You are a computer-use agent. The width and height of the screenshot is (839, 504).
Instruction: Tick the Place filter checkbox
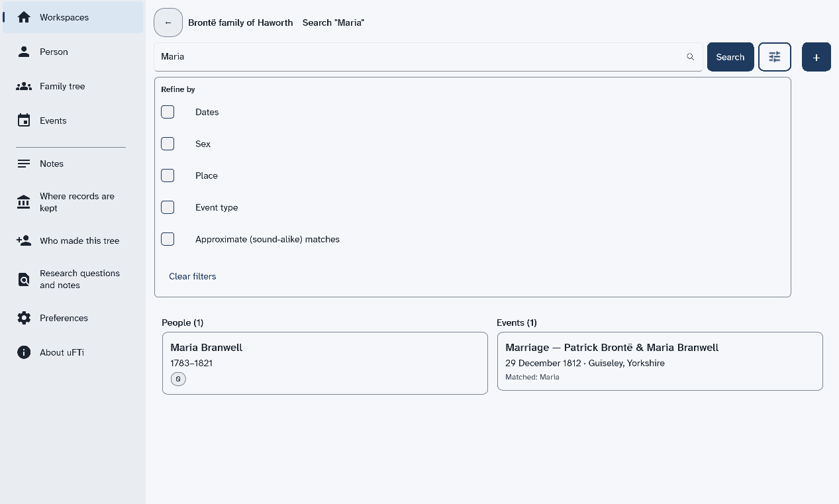[x=168, y=176]
